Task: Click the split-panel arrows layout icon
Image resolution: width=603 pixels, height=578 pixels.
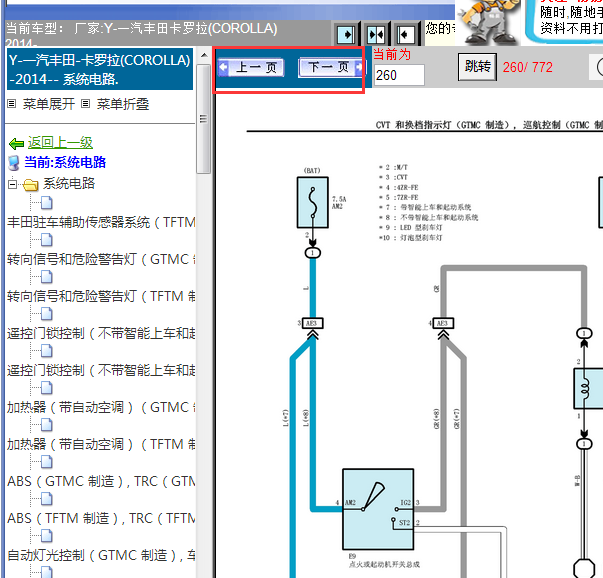Action: click(x=376, y=35)
